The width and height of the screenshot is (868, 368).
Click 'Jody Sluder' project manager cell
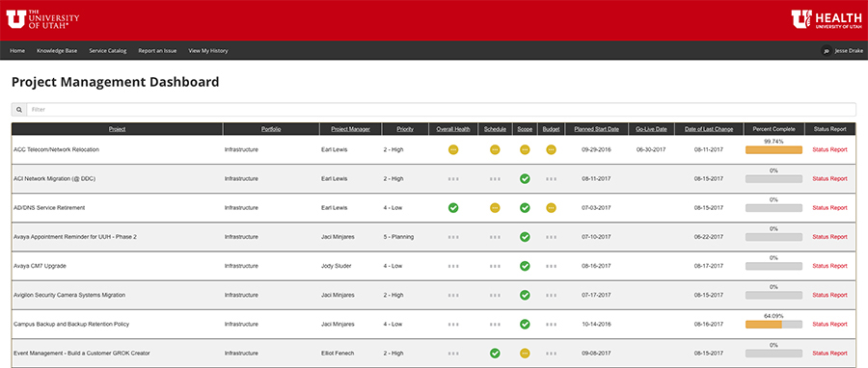tap(335, 266)
